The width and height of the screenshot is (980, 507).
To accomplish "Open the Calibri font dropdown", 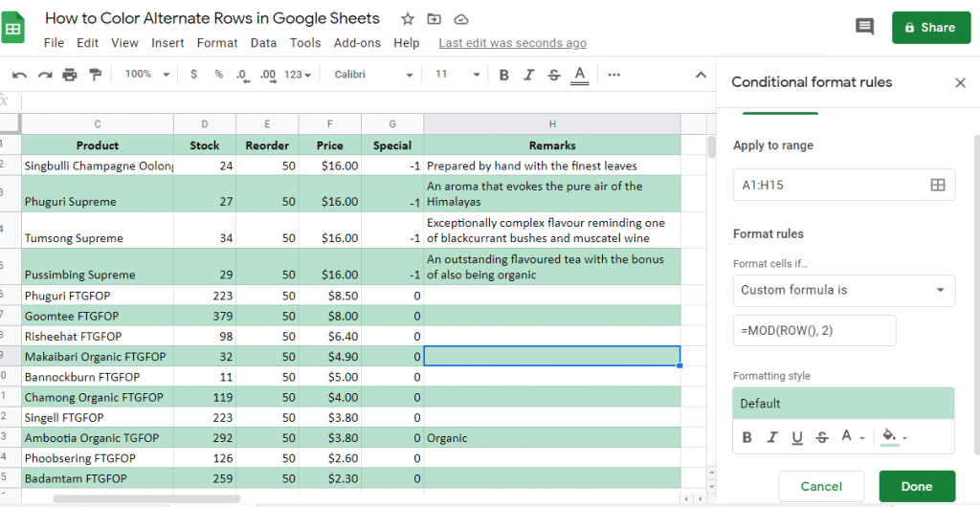I will pyautogui.click(x=373, y=75).
